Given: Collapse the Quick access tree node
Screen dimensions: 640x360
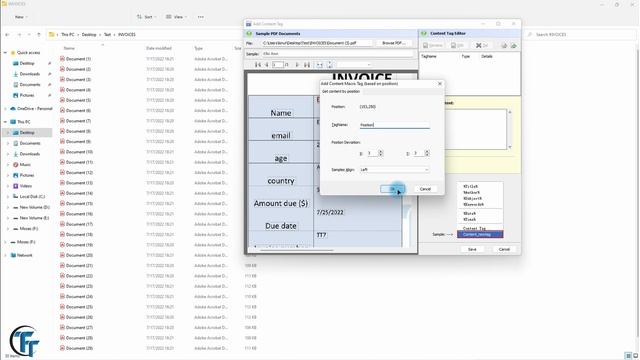Looking at the screenshot, I should coord(5,53).
